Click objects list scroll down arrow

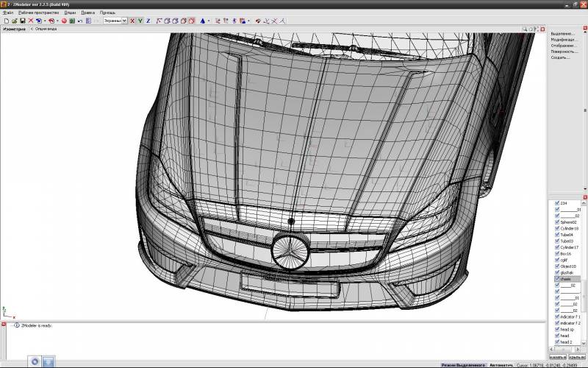584,343
